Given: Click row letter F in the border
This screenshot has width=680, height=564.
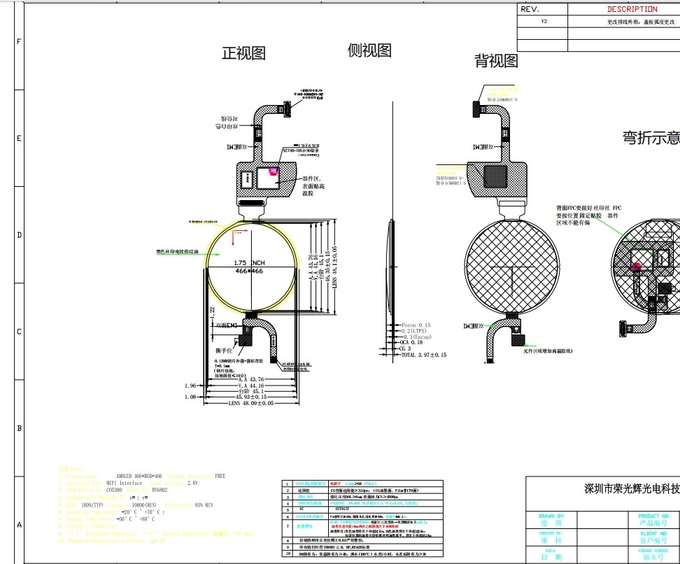Looking at the screenshot, I should pos(19,42).
